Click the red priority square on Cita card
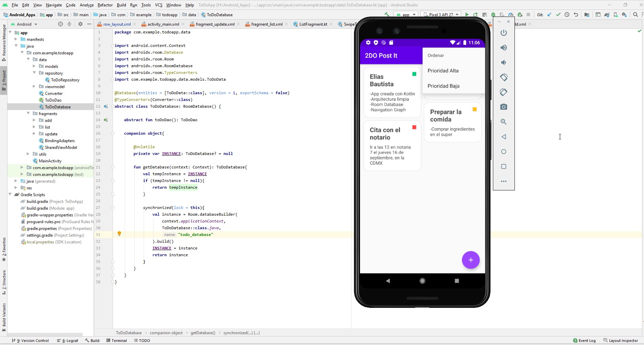The width and height of the screenshot is (644, 345). [414, 127]
